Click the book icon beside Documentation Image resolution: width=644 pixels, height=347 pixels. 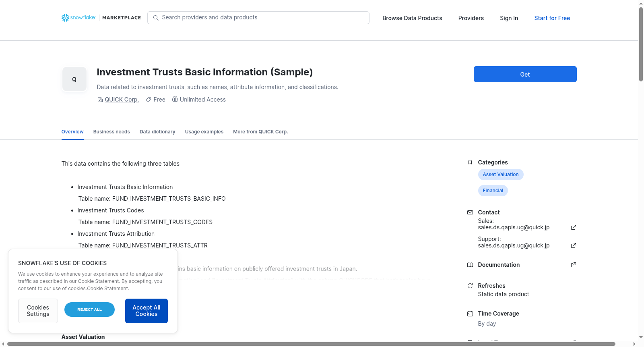point(470,265)
